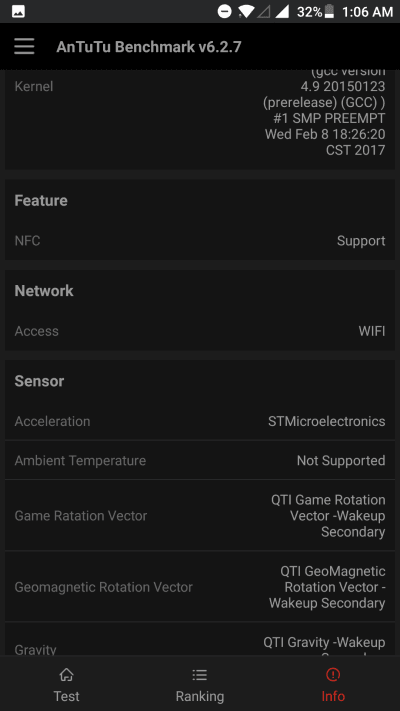Tap the Acceleration STMicroelectronics row

[200, 421]
